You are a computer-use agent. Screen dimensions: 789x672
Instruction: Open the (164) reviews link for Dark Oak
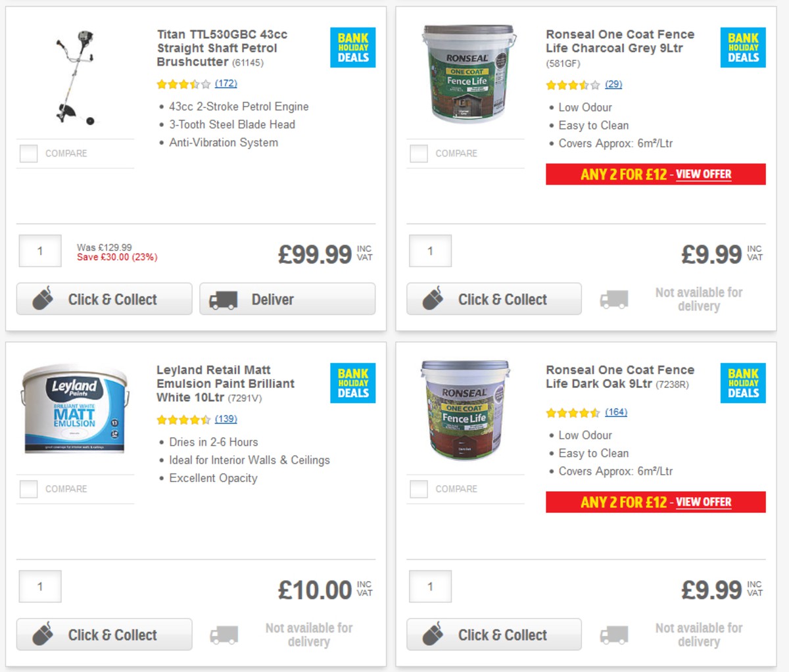point(617,412)
